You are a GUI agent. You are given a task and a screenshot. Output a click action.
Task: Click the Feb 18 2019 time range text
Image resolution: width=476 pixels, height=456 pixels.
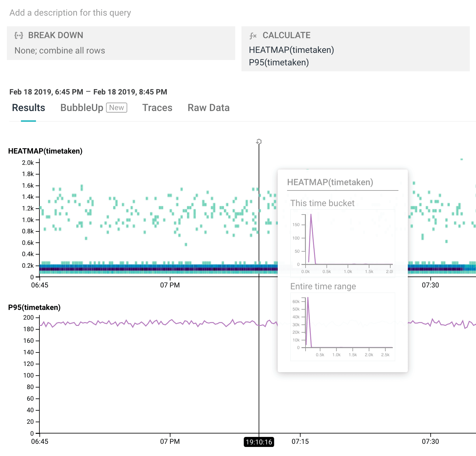point(88,92)
